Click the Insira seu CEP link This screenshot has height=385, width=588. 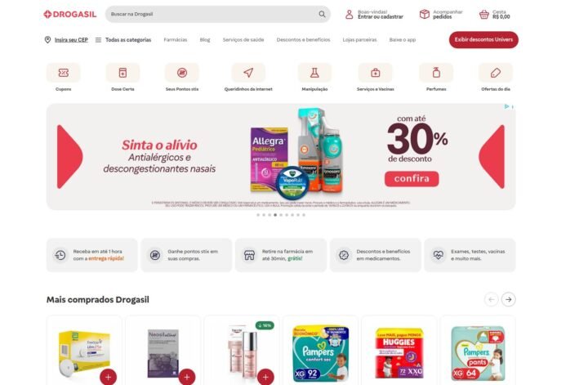pyautogui.click(x=71, y=40)
